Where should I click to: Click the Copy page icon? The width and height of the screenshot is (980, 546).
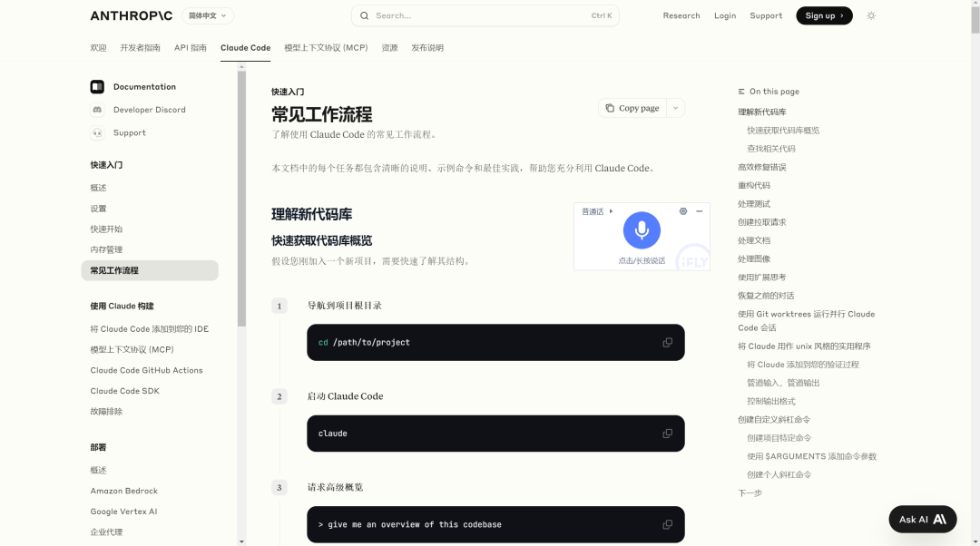coord(610,108)
